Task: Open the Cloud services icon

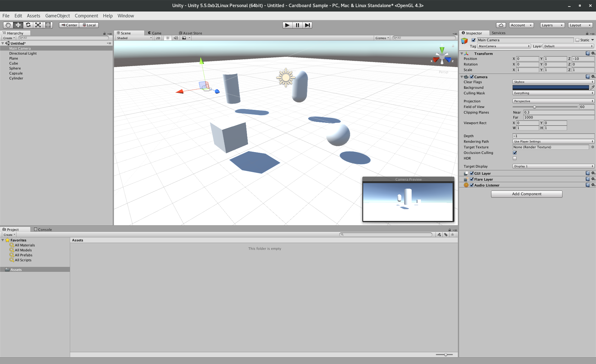Action: (501, 25)
